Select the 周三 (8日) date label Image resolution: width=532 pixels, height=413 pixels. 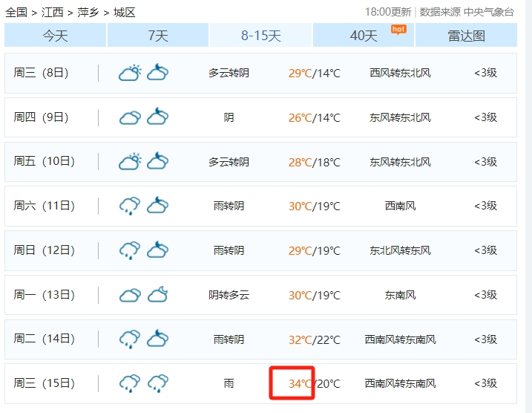[41, 73]
